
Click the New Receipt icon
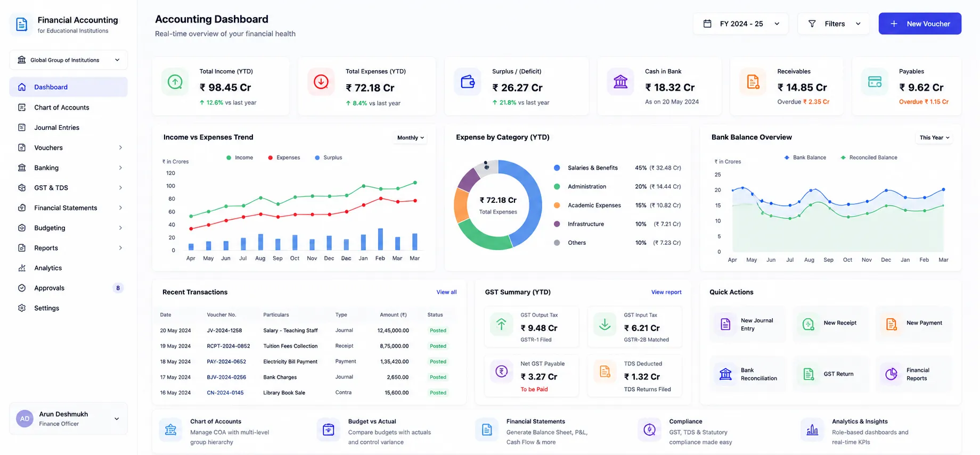808,324
